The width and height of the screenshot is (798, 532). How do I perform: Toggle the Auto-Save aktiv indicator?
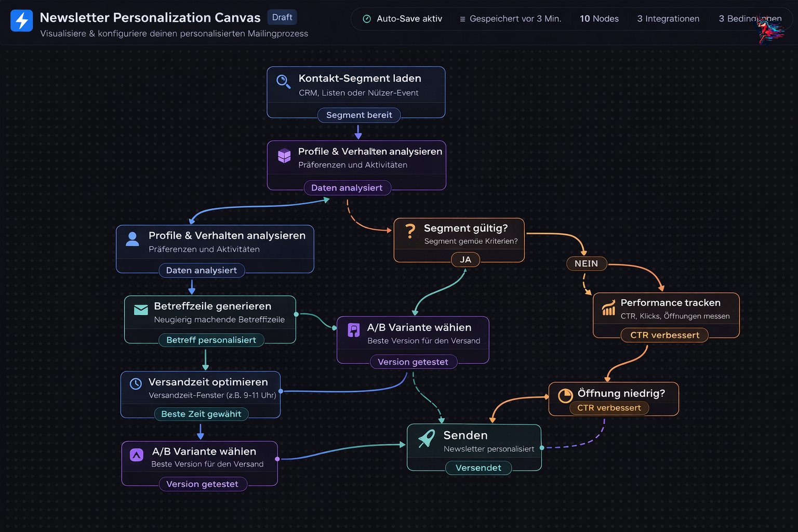403,19
